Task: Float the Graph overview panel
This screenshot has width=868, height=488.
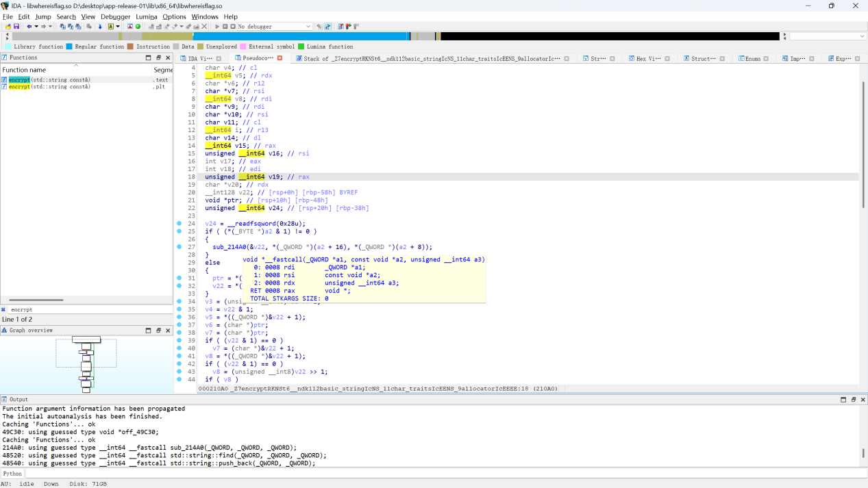Action: pyautogui.click(x=158, y=330)
